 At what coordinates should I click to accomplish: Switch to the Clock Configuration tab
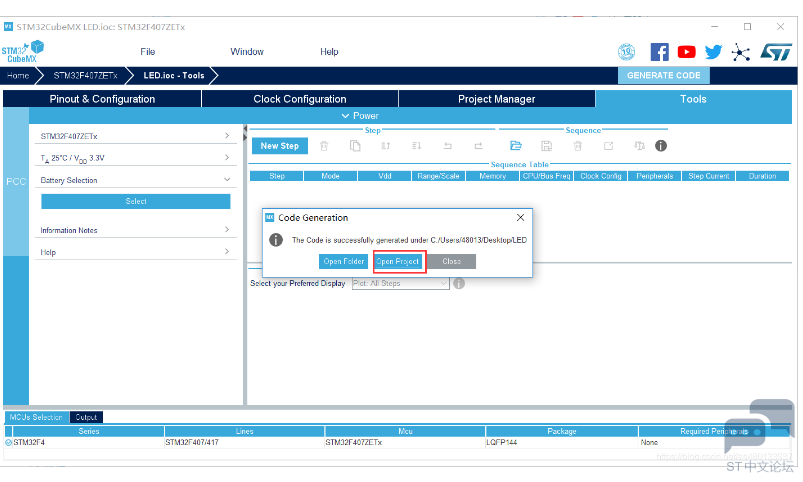tap(300, 99)
